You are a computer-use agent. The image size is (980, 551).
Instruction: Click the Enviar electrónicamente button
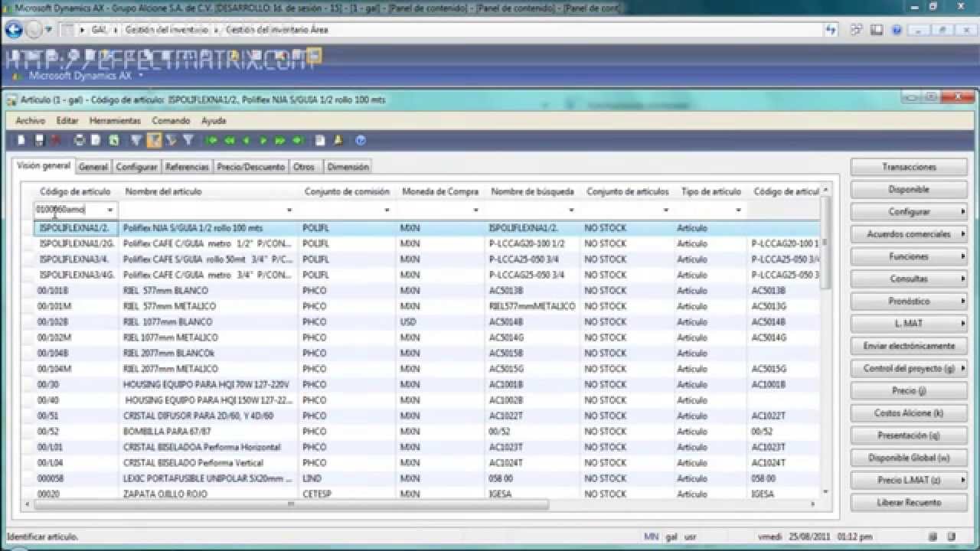[x=909, y=346]
